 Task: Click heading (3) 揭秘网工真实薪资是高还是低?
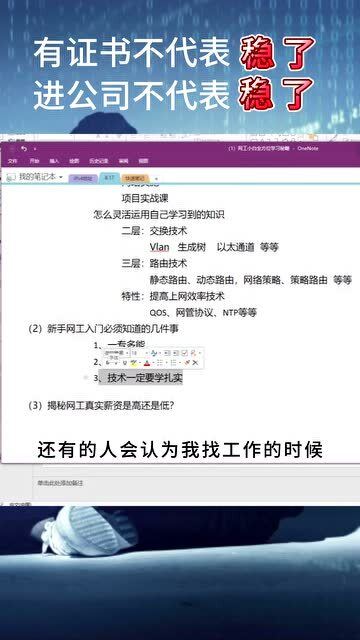(x=101, y=405)
